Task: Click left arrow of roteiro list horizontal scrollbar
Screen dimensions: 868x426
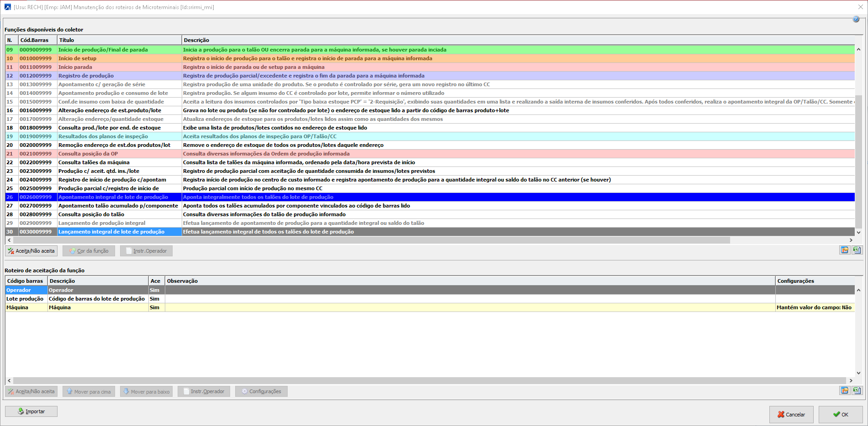Action: coord(9,380)
